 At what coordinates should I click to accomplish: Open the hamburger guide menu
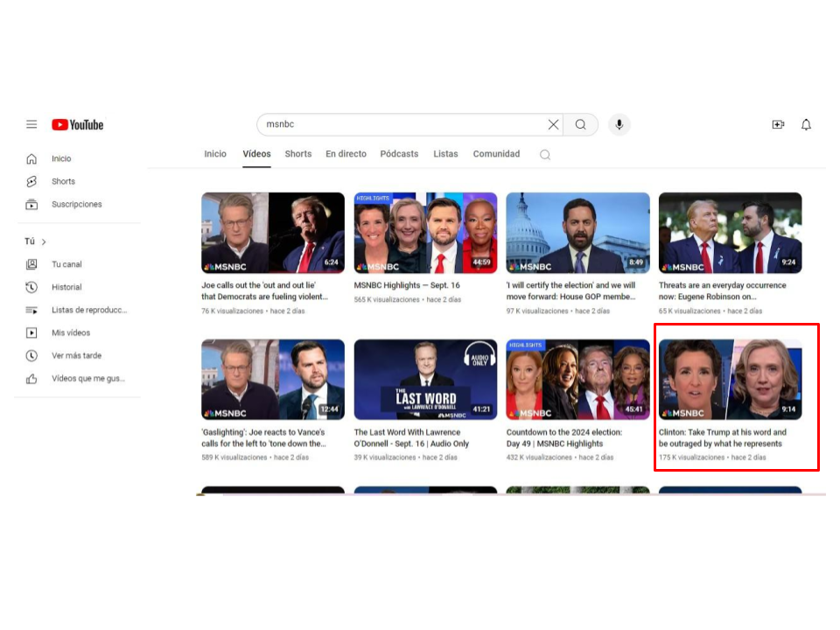[31, 124]
